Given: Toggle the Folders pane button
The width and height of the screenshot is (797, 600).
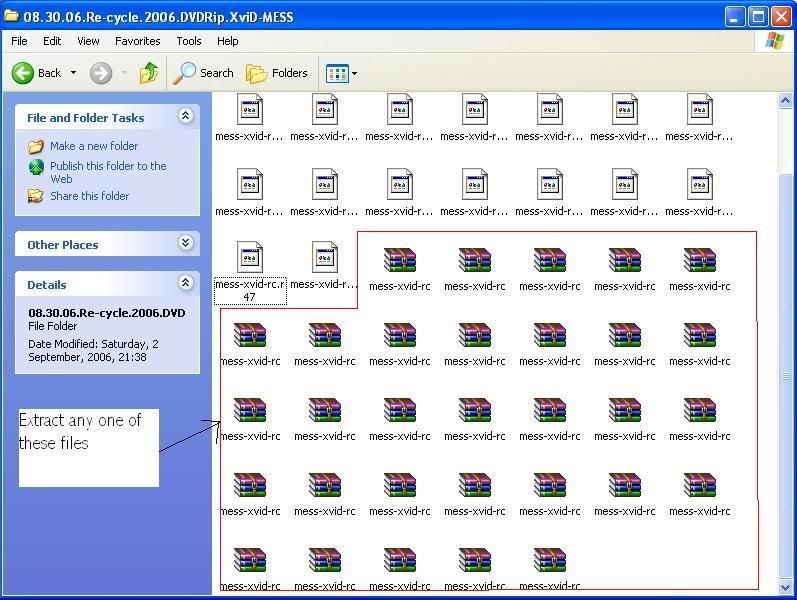Looking at the screenshot, I should point(277,73).
